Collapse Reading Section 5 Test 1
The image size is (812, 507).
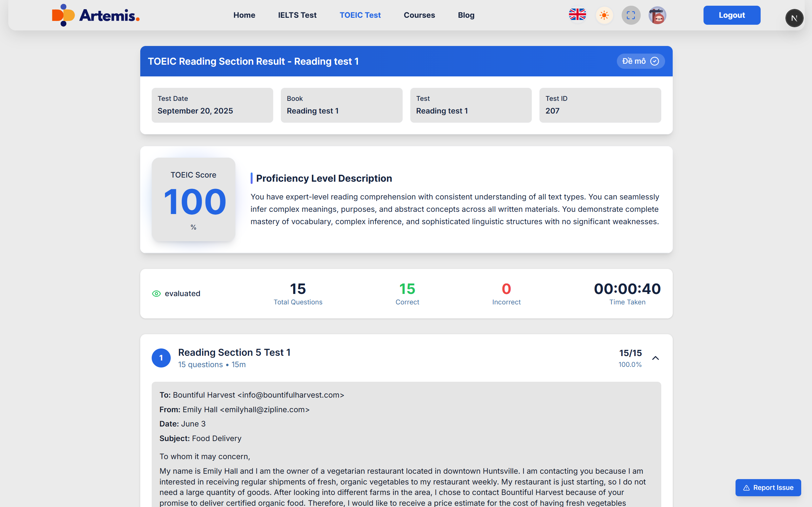[x=655, y=358]
